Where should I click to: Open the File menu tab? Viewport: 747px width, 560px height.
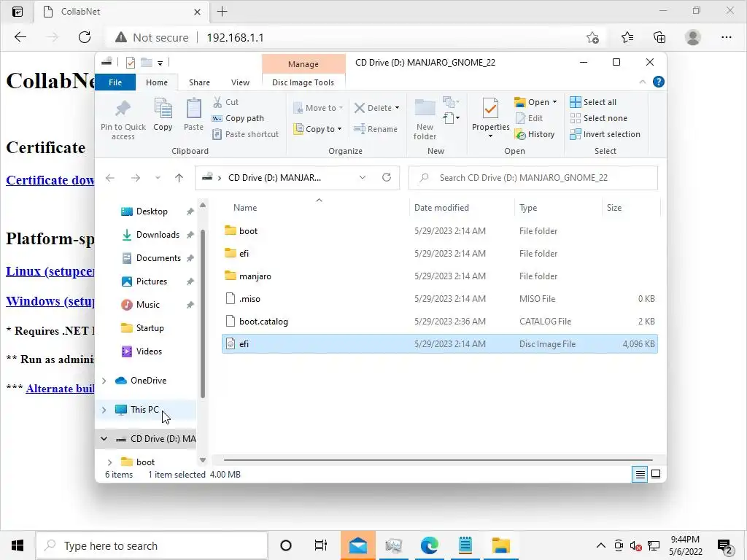[x=115, y=82]
